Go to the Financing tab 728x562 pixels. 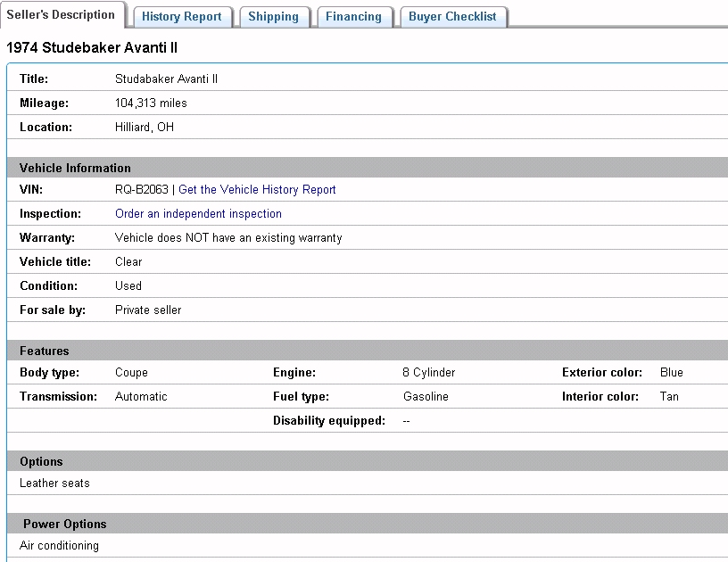pos(353,16)
